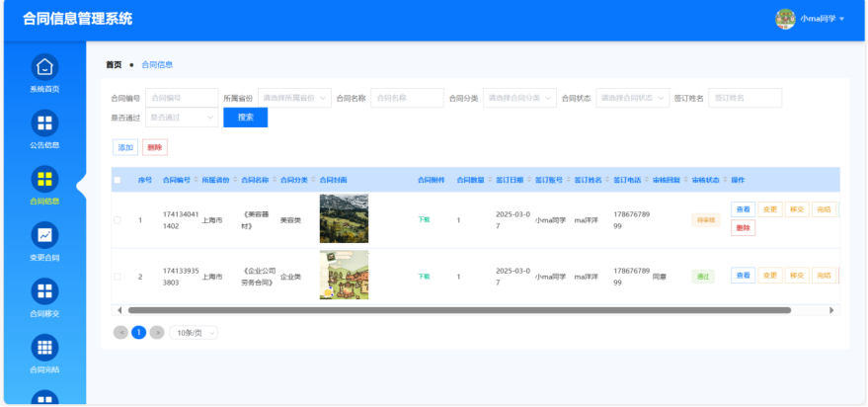Open the 合同分类 dropdown filter
The height and width of the screenshot is (407, 868).
tap(519, 98)
